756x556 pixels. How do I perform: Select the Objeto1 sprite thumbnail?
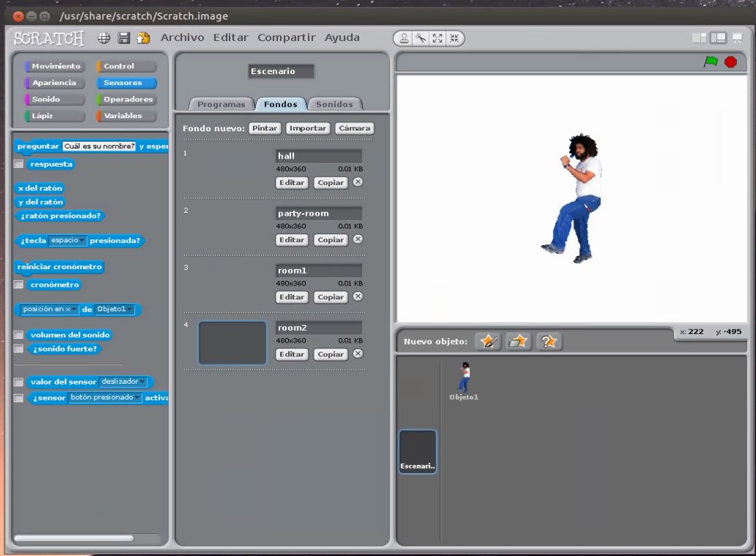463,378
